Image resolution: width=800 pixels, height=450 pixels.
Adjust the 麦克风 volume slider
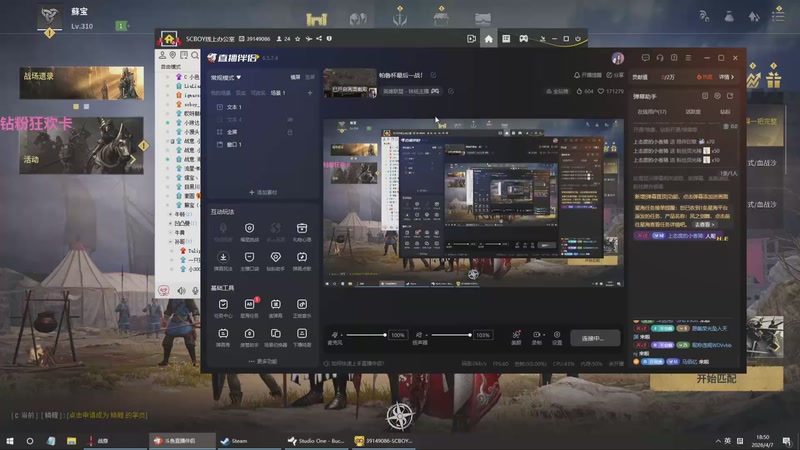(366, 335)
